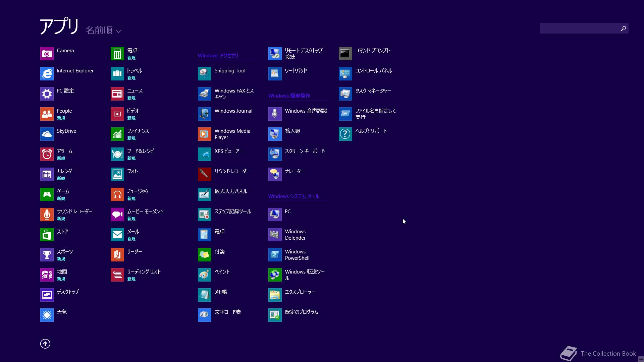Open リモート デスクトップ接続 icon
This screenshot has width=644, height=362.
coord(275,54)
